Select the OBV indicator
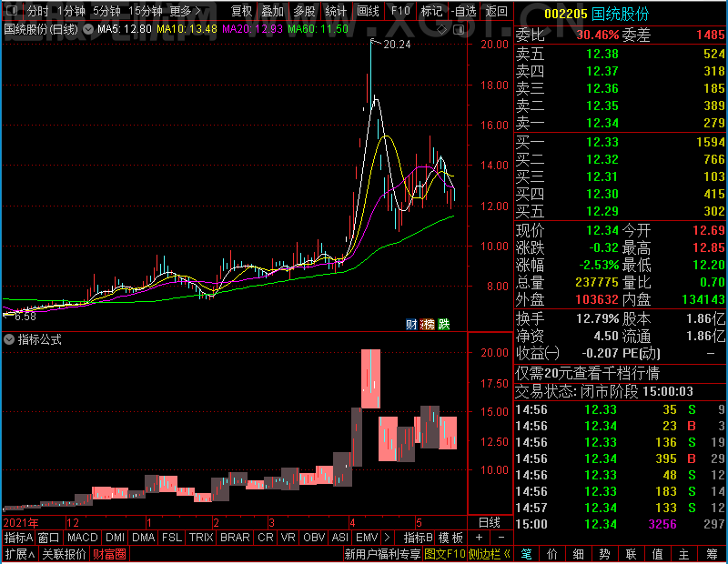Image resolution: width=728 pixels, height=564 pixels. pyautogui.click(x=313, y=538)
